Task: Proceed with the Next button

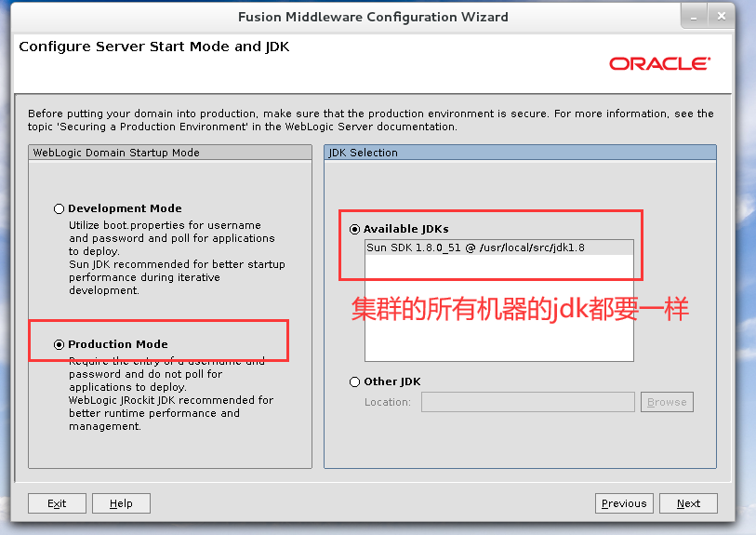Action: (x=688, y=503)
